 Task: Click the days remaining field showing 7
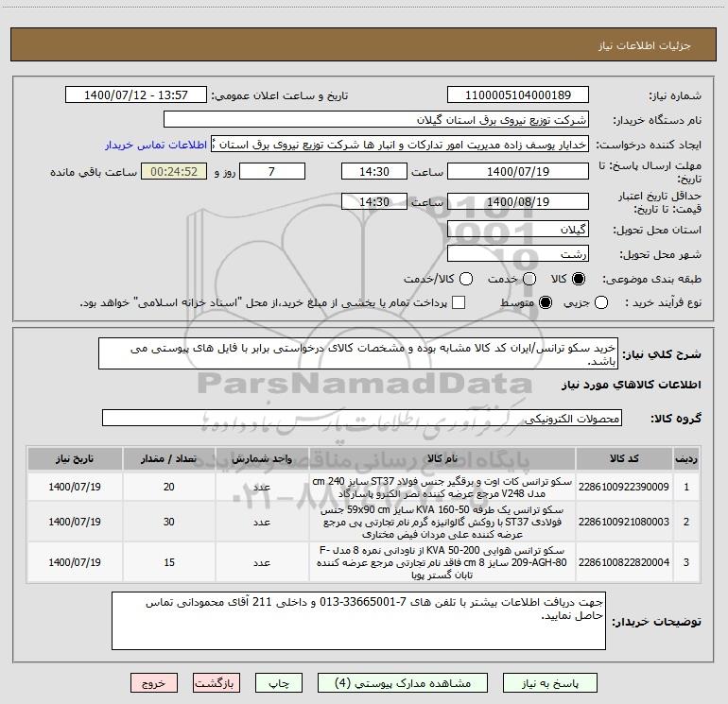pos(272,171)
